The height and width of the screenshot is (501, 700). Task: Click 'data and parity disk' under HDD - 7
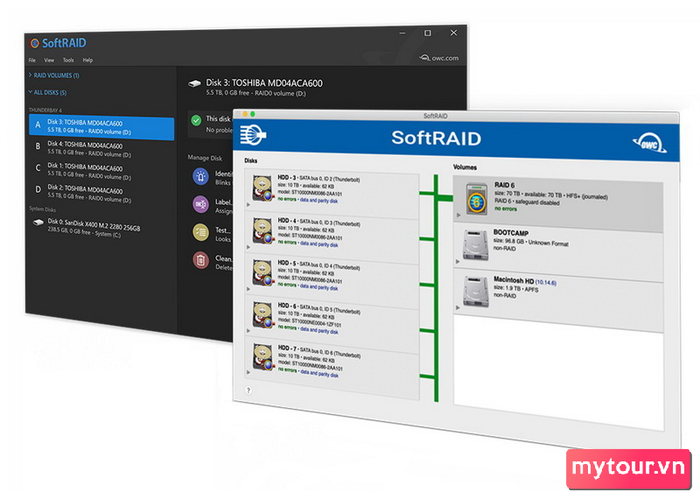[319, 373]
